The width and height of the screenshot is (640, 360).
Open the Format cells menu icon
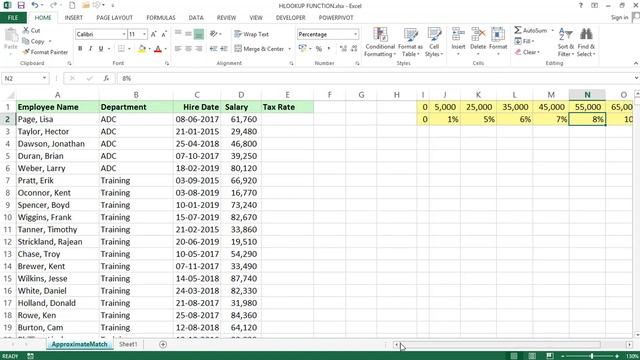pos(498,34)
